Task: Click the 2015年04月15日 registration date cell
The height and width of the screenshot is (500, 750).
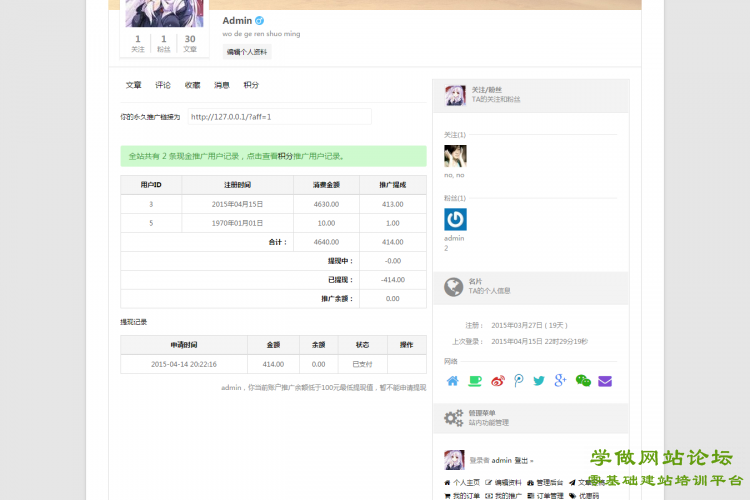Action: pyautogui.click(x=237, y=204)
